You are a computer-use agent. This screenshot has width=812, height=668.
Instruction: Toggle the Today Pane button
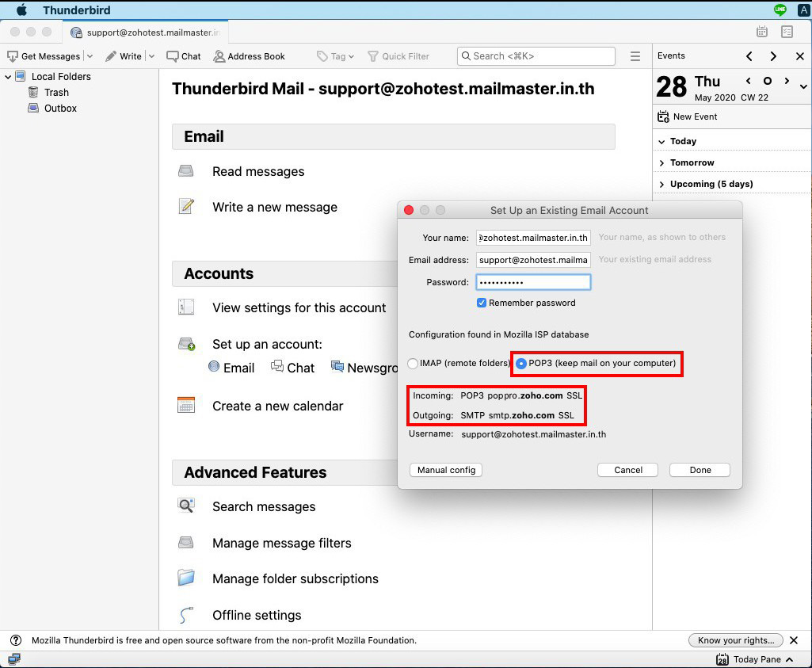click(x=755, y=659)
